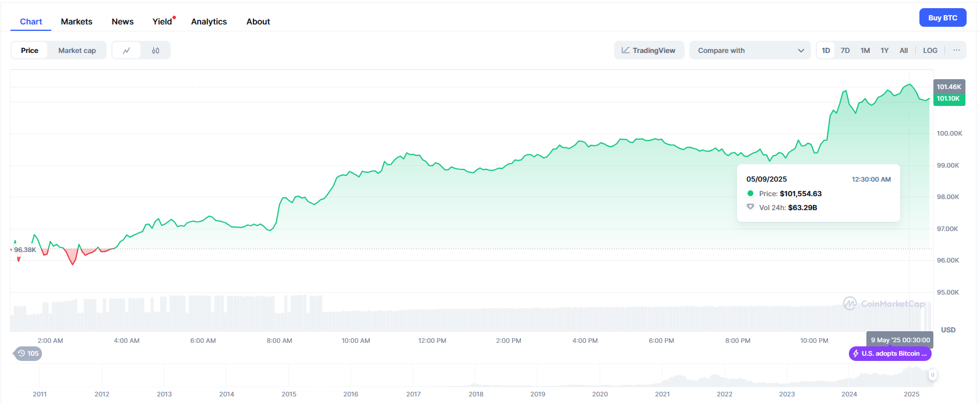Toggle the LOG scale
980x404 pixels.
(930, 51)
